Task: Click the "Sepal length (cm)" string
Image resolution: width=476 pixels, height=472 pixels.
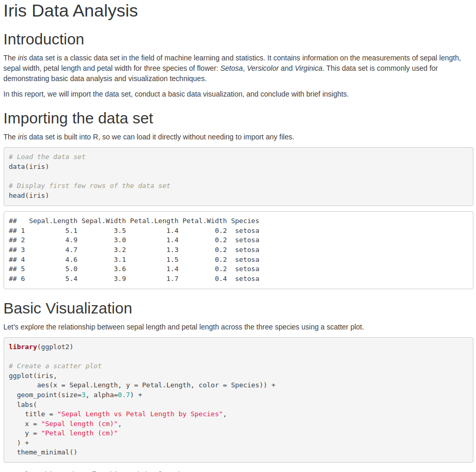Action: (x=80, y=423)
